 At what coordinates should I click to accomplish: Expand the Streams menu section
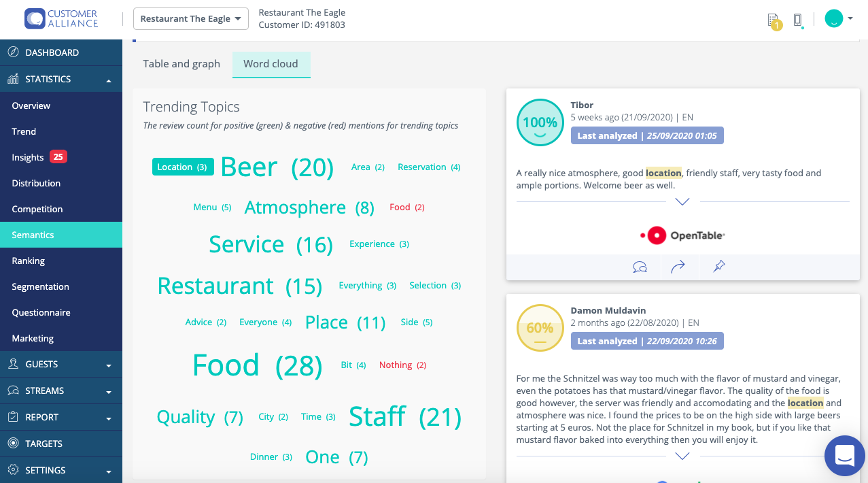click(109, 392)
